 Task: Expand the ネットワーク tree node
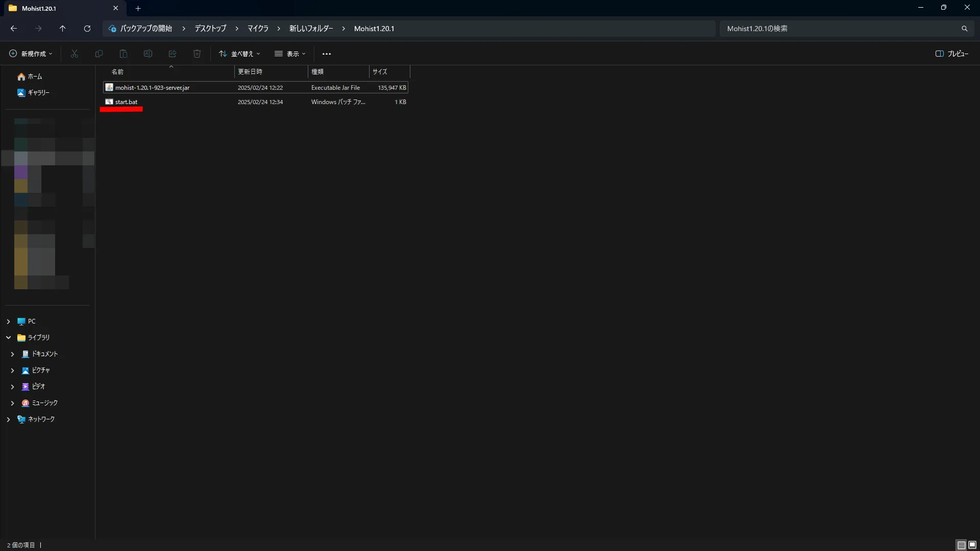[x=8, y=419]
